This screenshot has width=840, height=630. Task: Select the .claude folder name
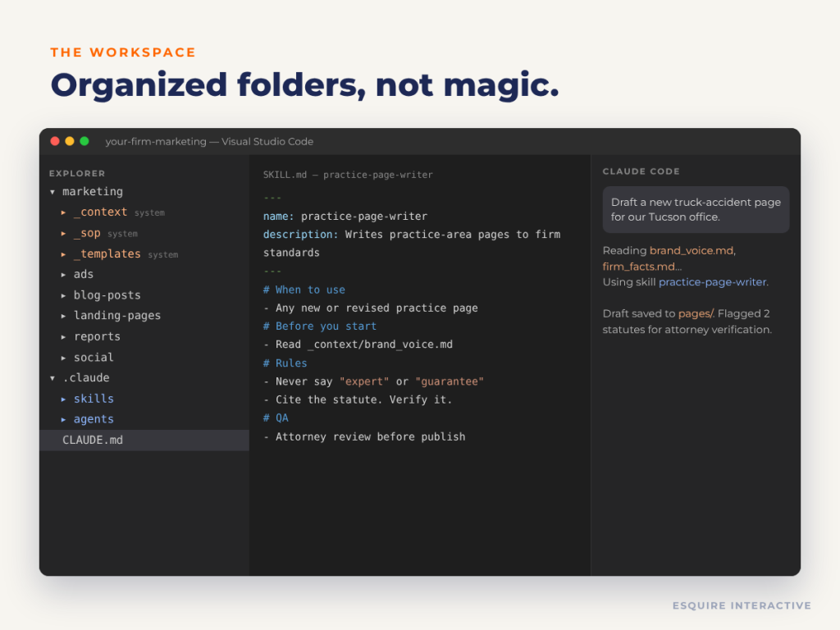85,377
